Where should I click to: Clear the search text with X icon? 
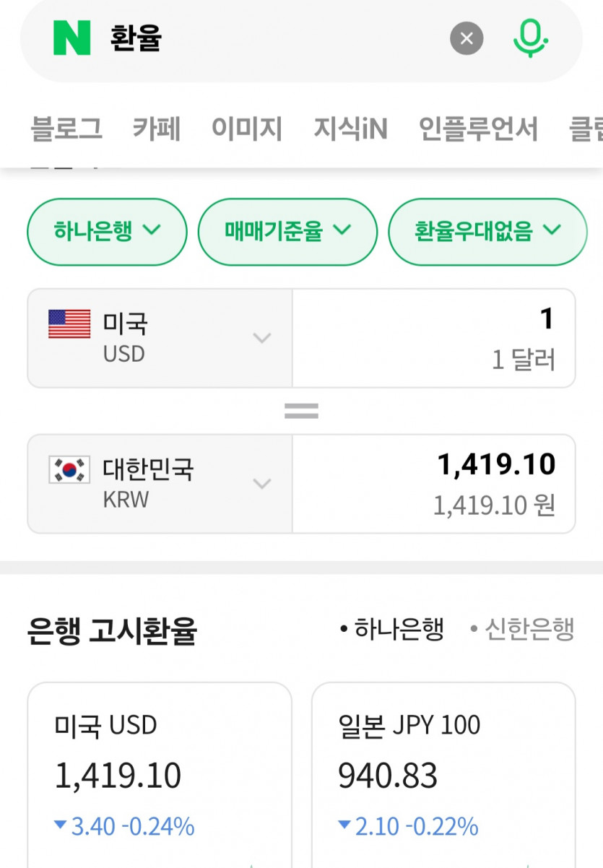coord(467,38)
